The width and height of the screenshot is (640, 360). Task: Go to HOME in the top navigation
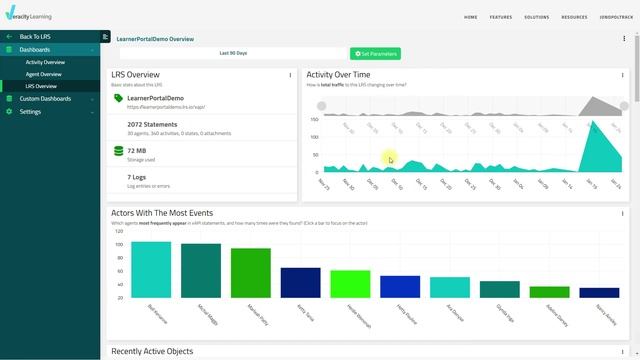point(471,17)
